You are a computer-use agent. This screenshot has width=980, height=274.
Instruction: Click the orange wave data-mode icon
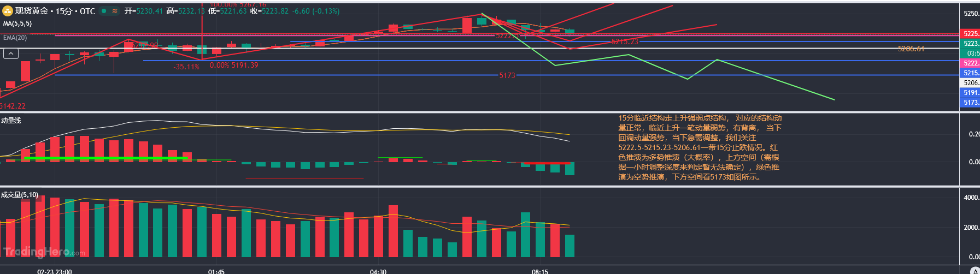tap(115, 11)
